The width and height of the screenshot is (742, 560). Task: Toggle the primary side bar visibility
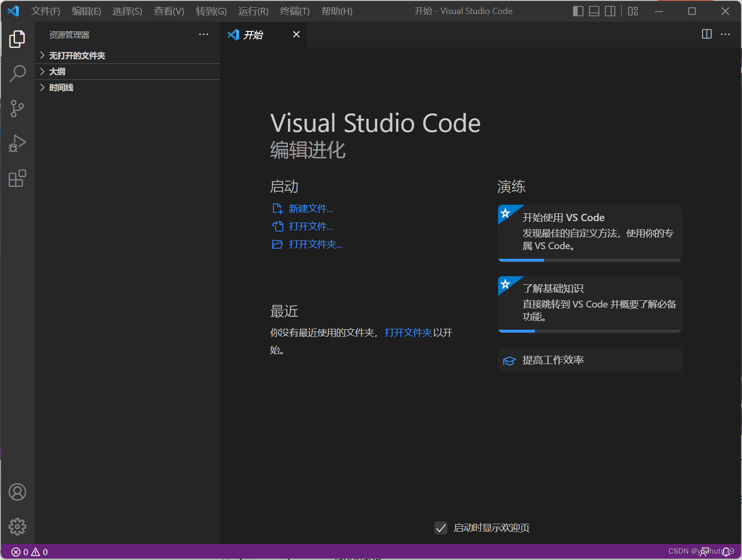pos(578,11)
